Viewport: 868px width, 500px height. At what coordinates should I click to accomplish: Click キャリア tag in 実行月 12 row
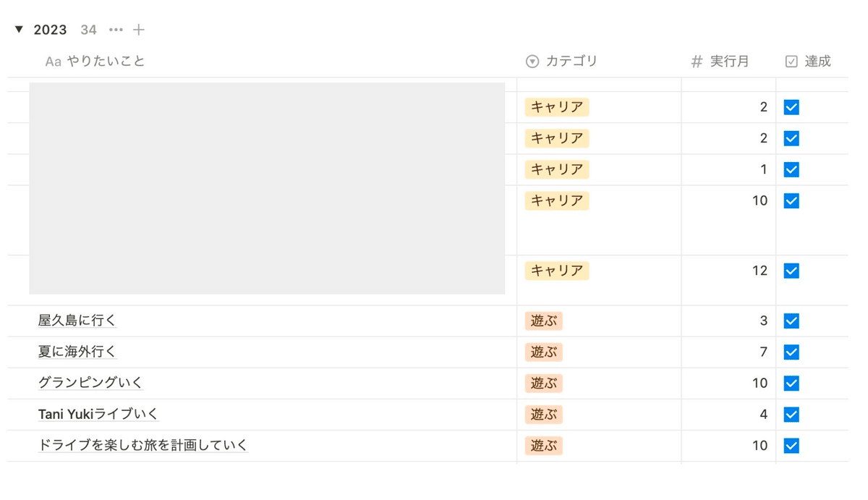(x=557, y=271)
